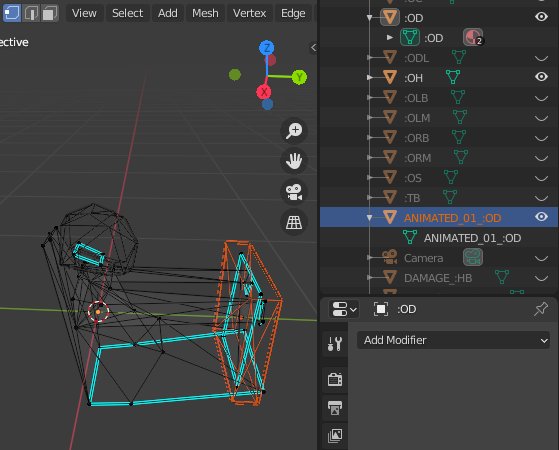Open the View Layer properties tab
The width and height of the screenshot is (559, 450).
coord(335,435)
